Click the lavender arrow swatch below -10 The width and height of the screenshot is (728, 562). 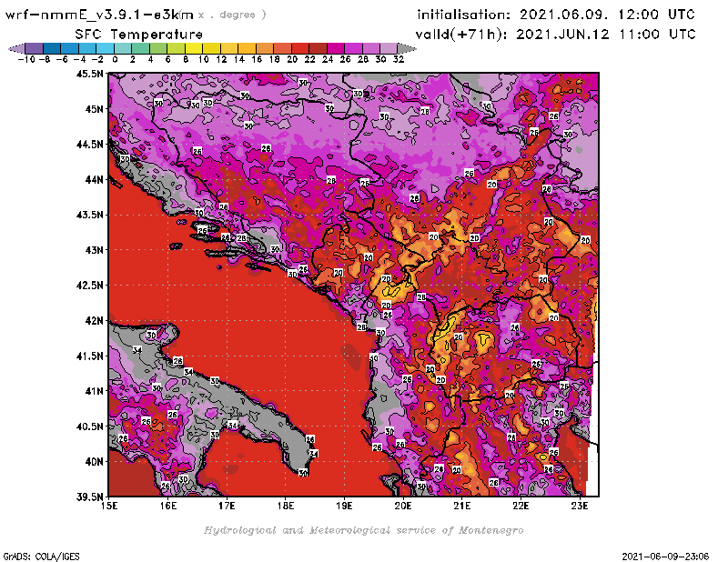16,48
